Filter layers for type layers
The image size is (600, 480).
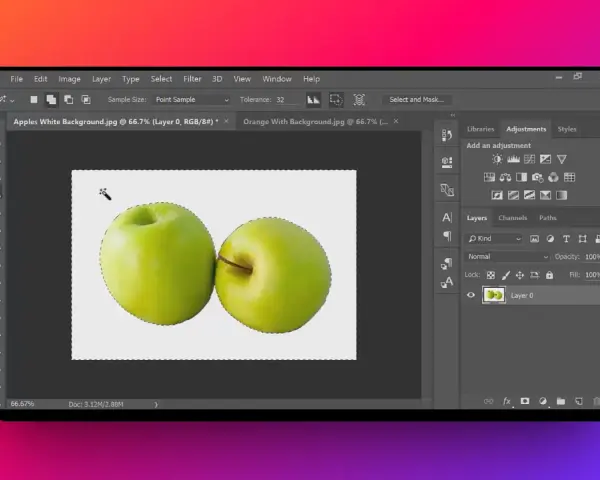click(566, 239)
